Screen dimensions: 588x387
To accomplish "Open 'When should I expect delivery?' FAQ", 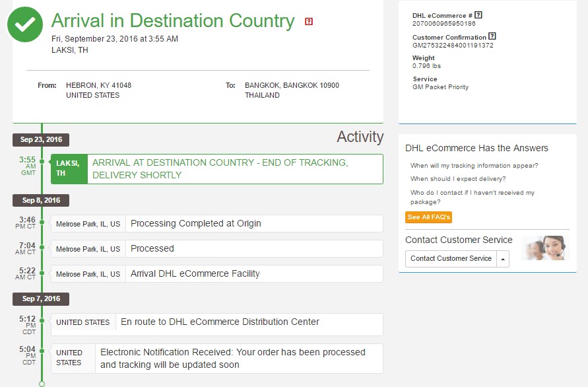I will coord(458,179).
